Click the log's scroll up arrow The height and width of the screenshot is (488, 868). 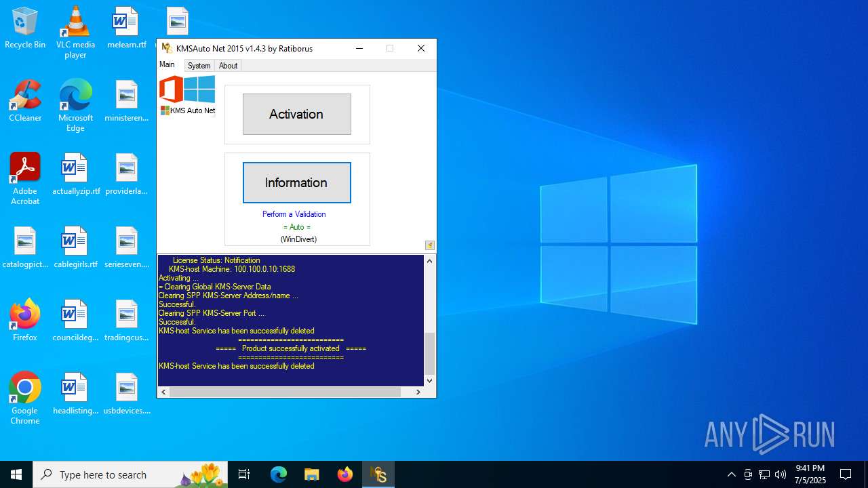tap(429, 262)
